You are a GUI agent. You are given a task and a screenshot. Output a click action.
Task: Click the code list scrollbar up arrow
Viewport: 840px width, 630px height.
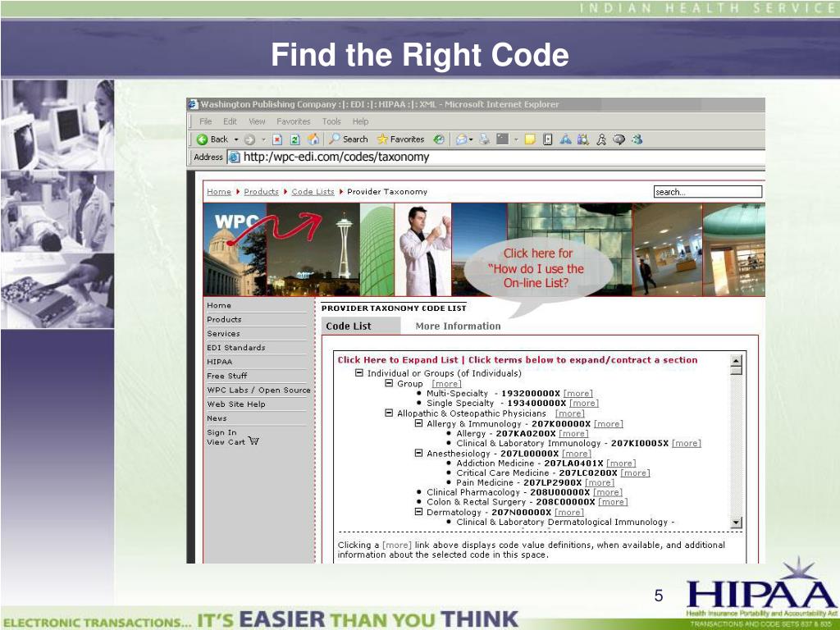click(737, 360)
